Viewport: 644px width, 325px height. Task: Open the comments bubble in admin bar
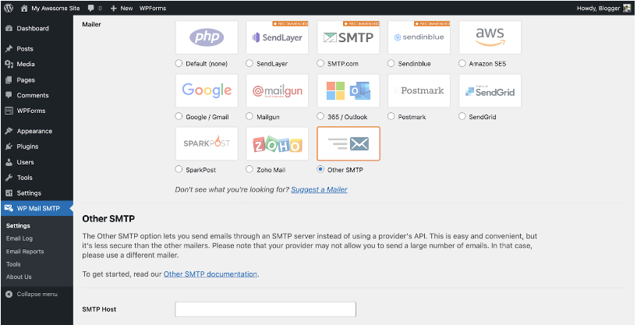(x=94, y=8)
